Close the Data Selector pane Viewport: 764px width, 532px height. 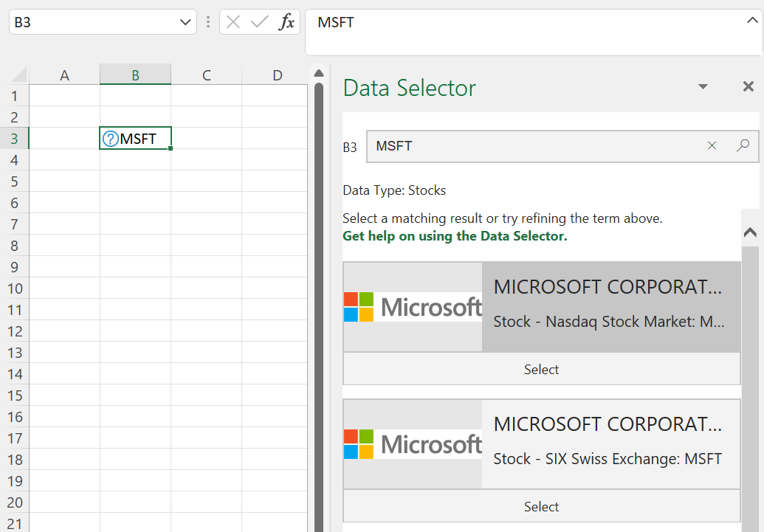(x=748, y=87)
